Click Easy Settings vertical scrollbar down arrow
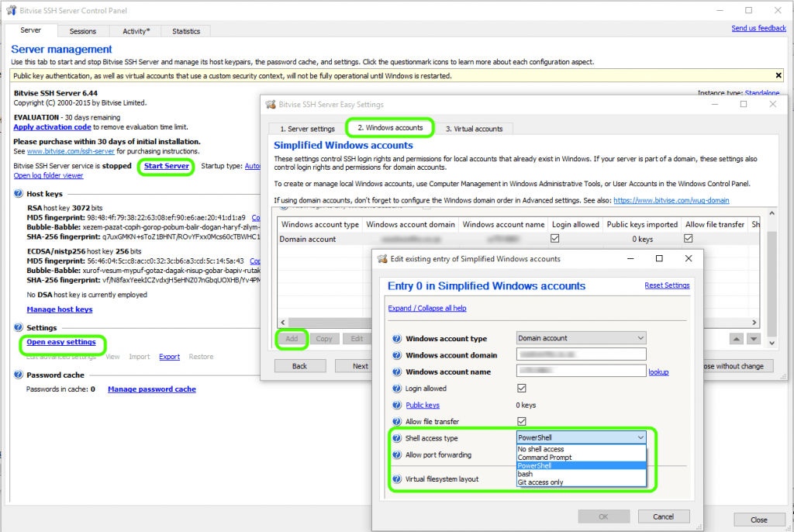 coord(772,343)
